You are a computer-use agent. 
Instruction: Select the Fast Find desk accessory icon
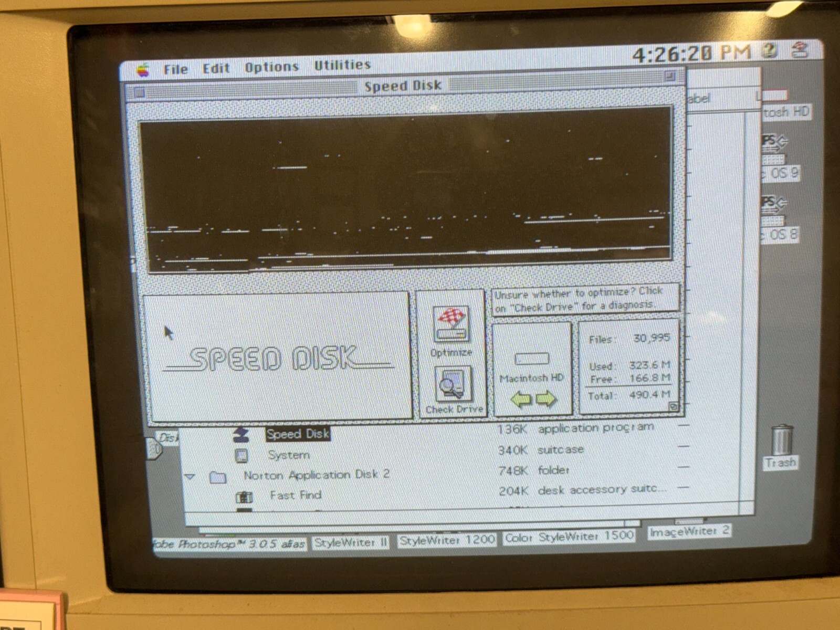click(x=244, y=496)
